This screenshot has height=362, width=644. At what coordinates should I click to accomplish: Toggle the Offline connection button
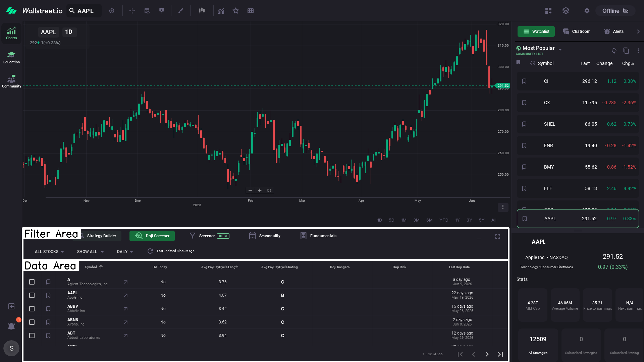tap(615, 11)
